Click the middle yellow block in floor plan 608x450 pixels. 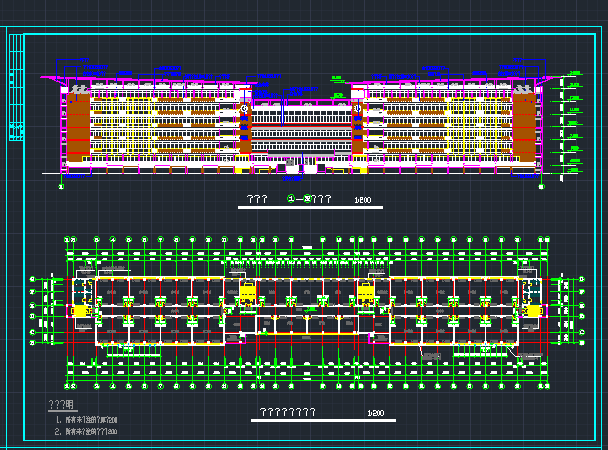point(366,291)
